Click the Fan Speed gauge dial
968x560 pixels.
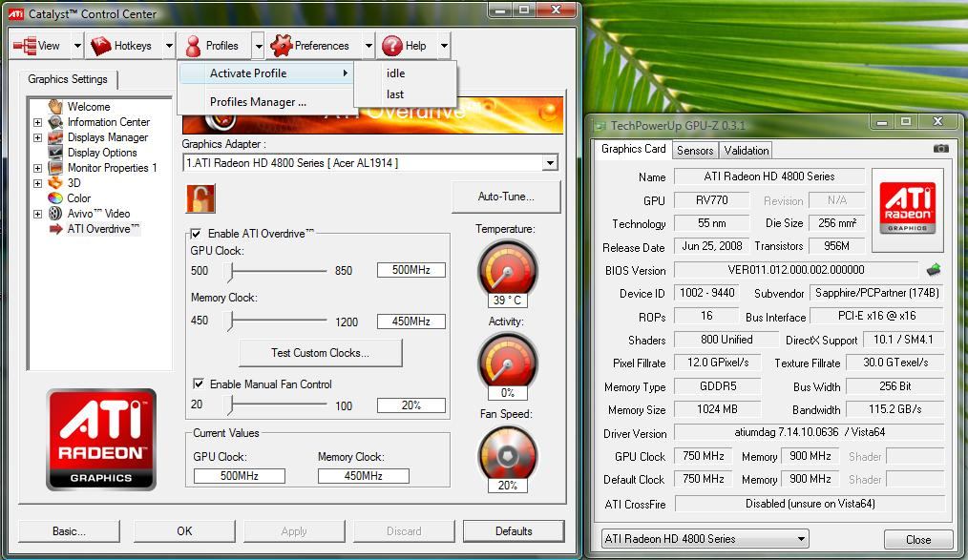click(508, 455)
